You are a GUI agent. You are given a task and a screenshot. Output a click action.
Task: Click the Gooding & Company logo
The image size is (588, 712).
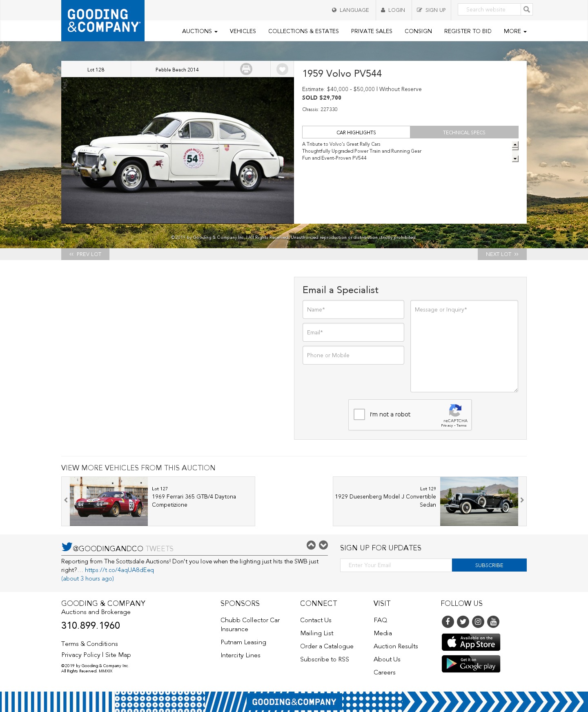(103, 20)
